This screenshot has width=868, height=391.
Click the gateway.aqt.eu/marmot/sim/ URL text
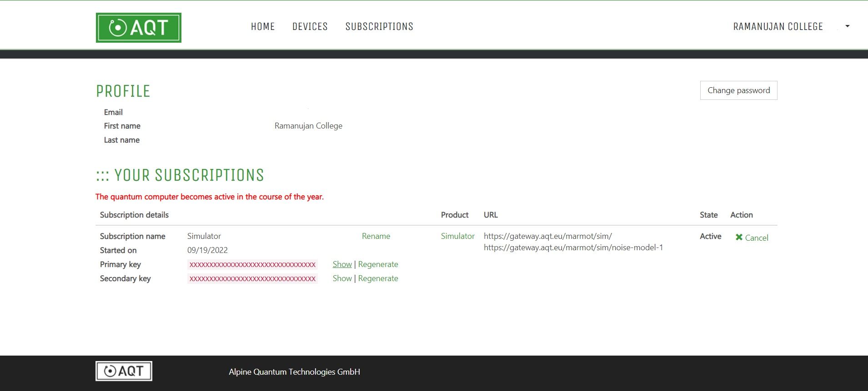click(548, 236)
